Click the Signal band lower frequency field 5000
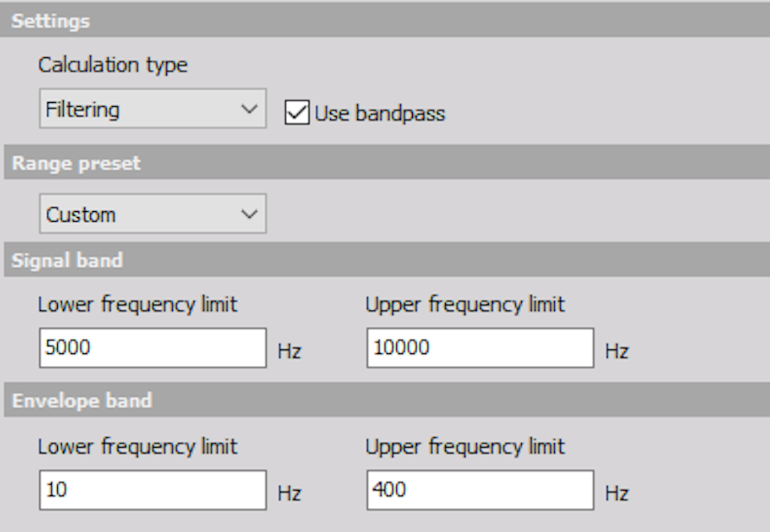This screenshot has height=532, width=770. coord(153,348)
